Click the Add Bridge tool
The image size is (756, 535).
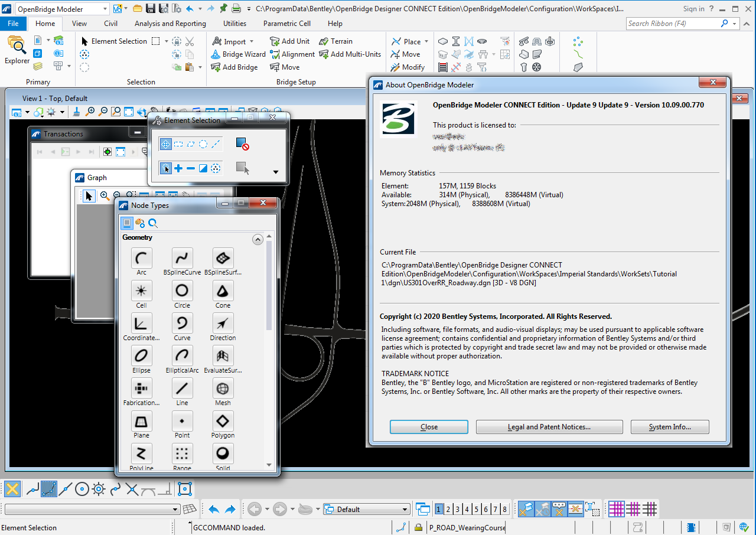pos(234,67)
